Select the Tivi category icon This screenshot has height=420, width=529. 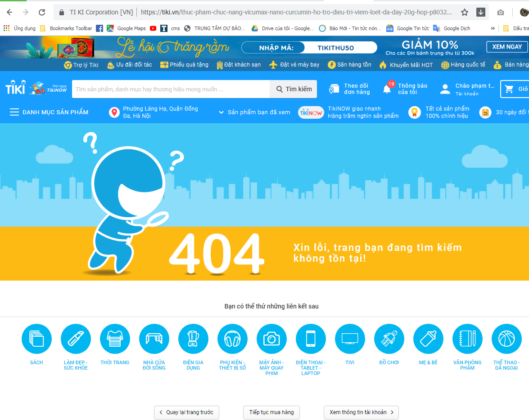350,339
